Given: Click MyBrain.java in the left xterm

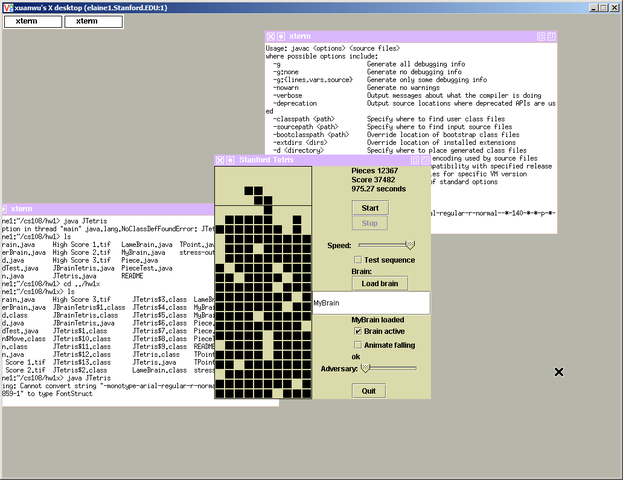Looking at the screenshot, I should pyautogui.click(x=143, y=253).
